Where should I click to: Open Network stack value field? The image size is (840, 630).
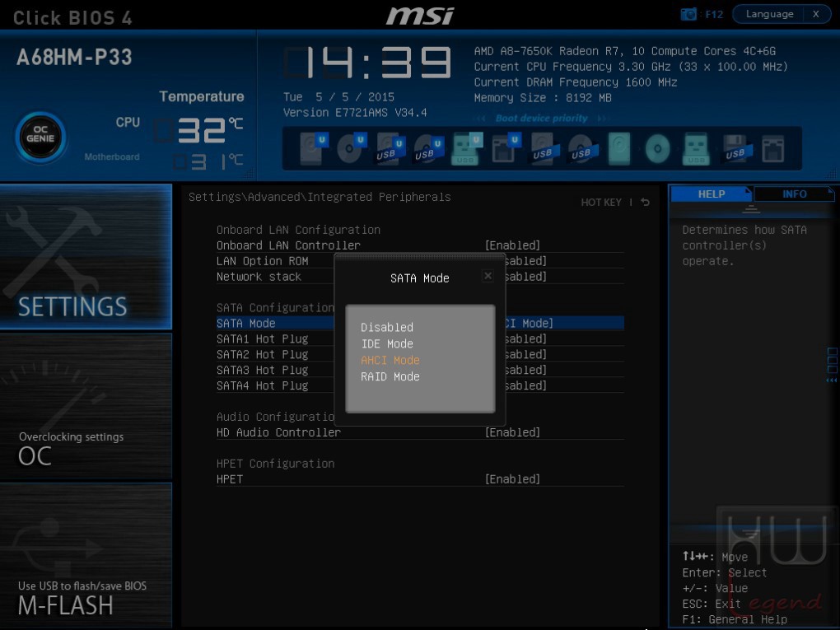(x=526, y=277)
